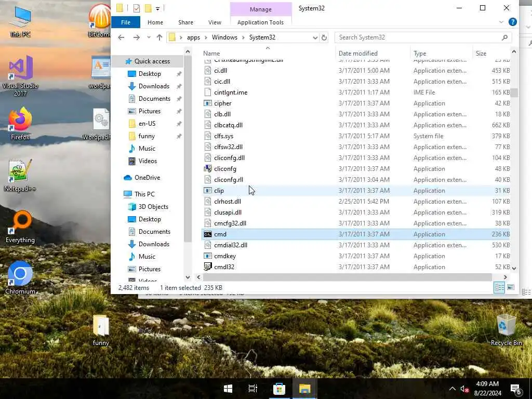Click the Windows Start button
Viewport: 532px width, 399px height.
pyautogui.click(x=228, y=389)
